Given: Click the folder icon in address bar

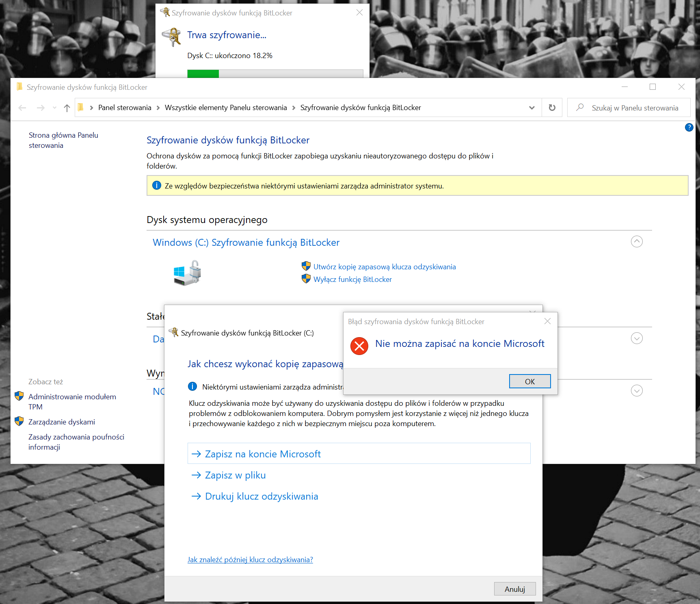Looking at the screenshot, I should click(x=81, y=107).
